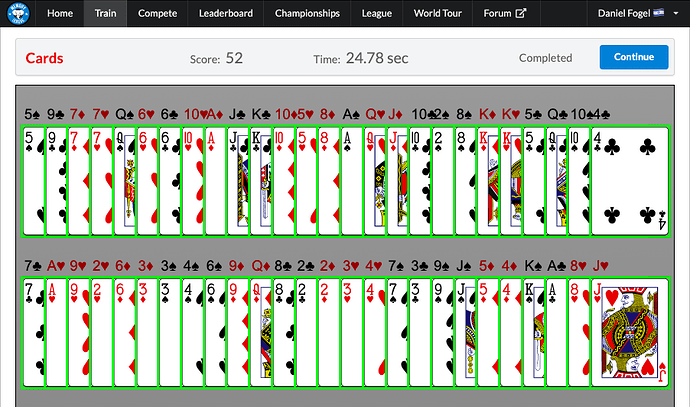
Task: Expand the Daniel Fogel user dropdown
Action: (x=637, y=13)
